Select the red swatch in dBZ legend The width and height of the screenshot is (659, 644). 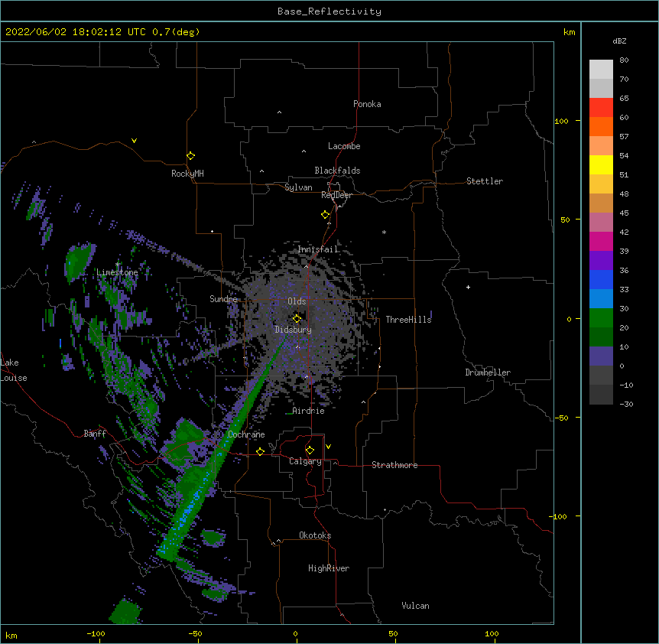601,107
